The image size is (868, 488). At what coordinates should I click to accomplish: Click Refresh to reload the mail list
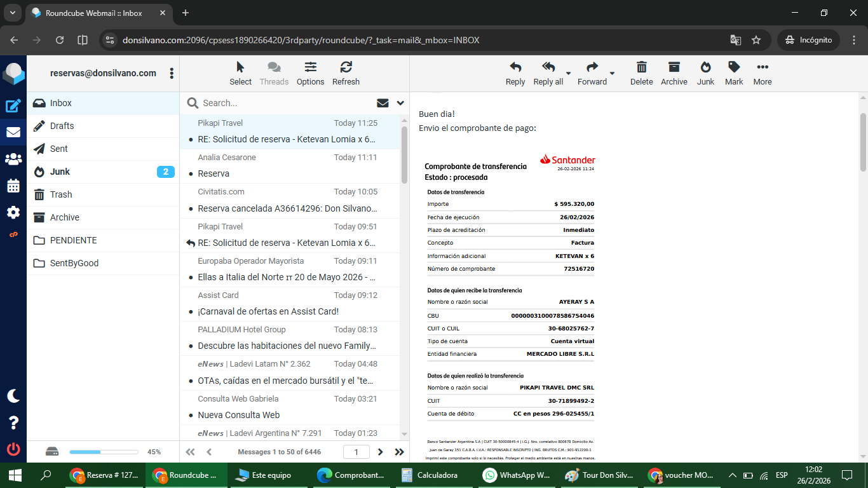click(346, 72)
